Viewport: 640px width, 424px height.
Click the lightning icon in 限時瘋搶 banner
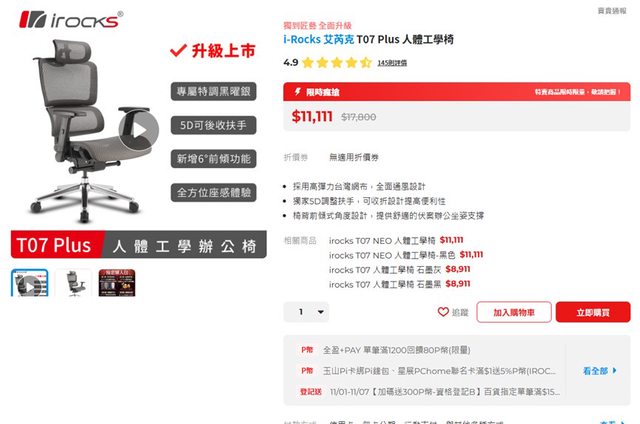tap(298, 91)
